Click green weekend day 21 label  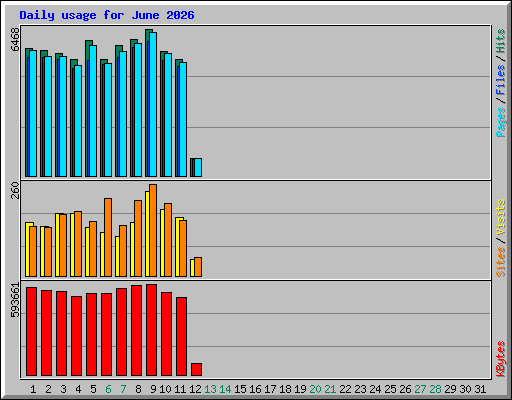pyautogui.click(x=330, y=389)
